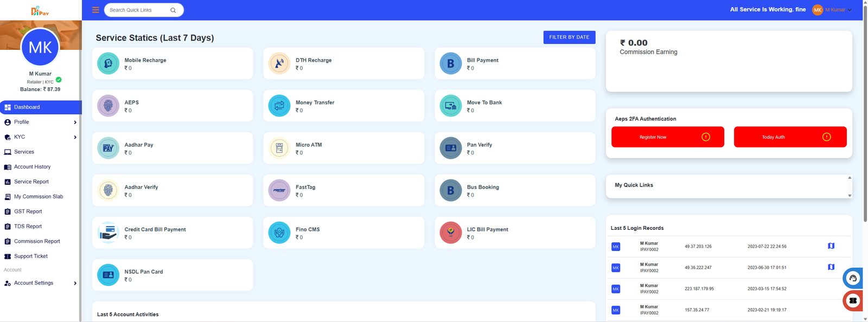Screen dimensions: 868x322
Task: Open the LIC Bill Payment icon
Action: coord(450,233)
